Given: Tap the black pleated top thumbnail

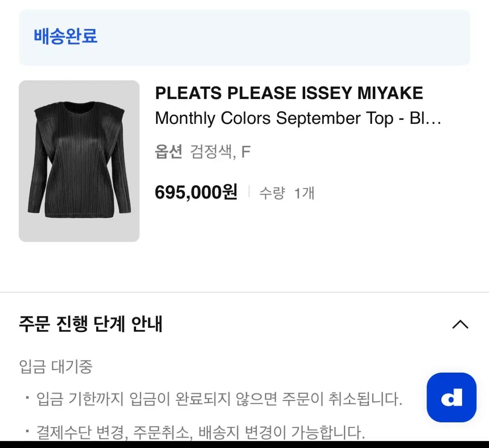Looking at the screenshot, I should (x=79, y=161).
